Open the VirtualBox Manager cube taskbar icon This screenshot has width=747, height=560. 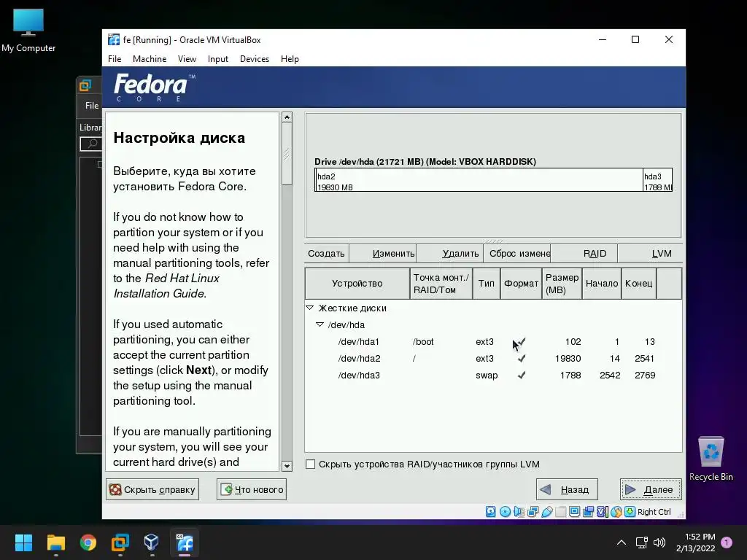(x=152, y=542)
